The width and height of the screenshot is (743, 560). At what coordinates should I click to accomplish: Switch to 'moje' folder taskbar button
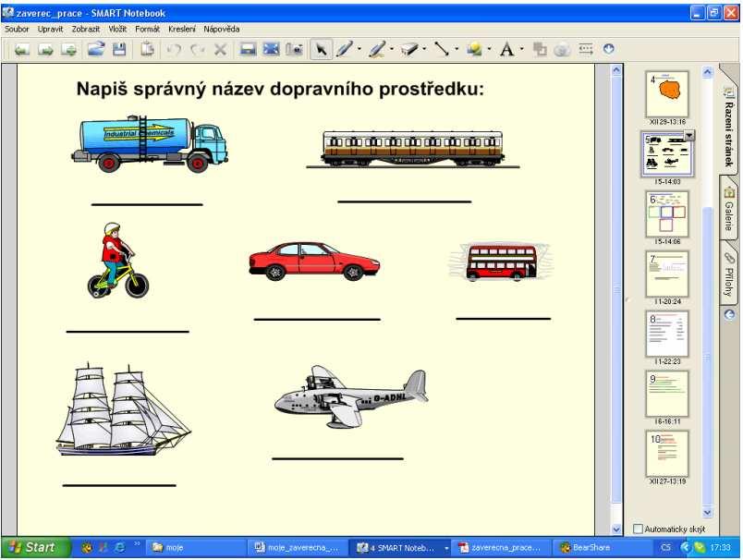pyautogui.click(x=194, y=548)
